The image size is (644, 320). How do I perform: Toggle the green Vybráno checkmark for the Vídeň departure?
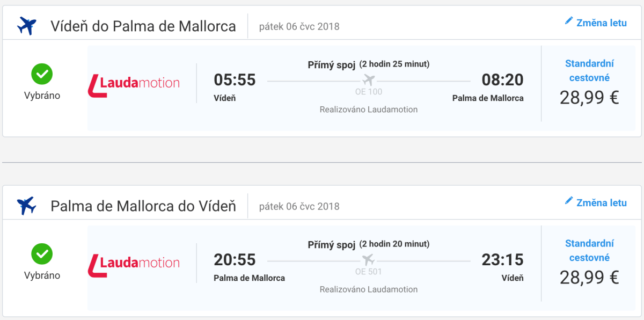pyautogui.click(x=42, y=74)
